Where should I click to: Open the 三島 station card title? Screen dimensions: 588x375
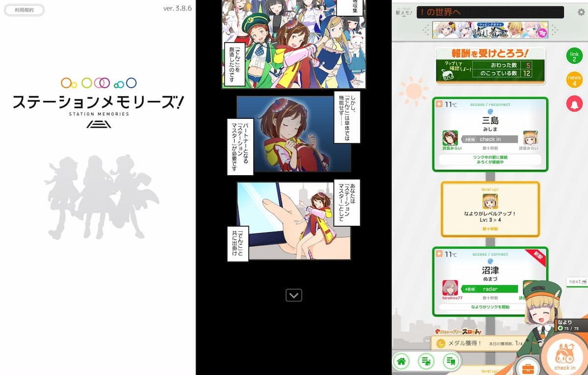click(490, 120)
